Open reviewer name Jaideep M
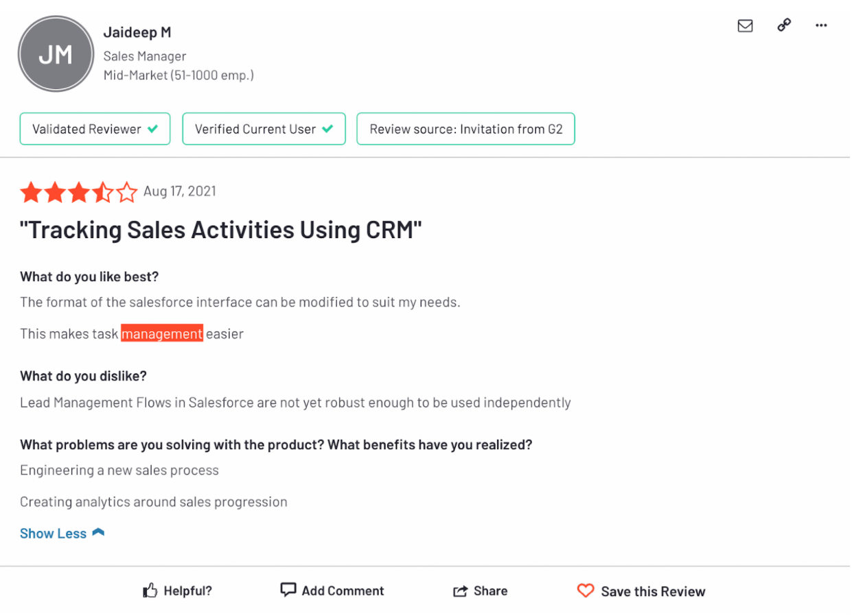 137,32
